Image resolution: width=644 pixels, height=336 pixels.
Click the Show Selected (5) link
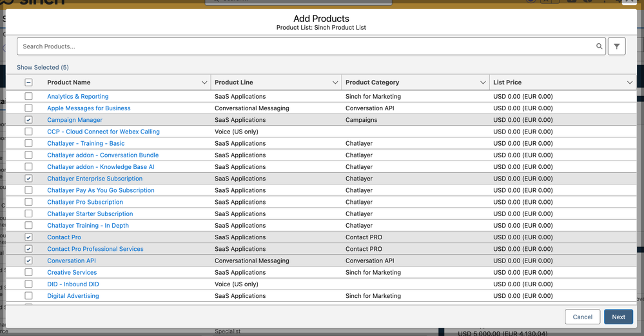pyautogui.click(x=43, y=67)
